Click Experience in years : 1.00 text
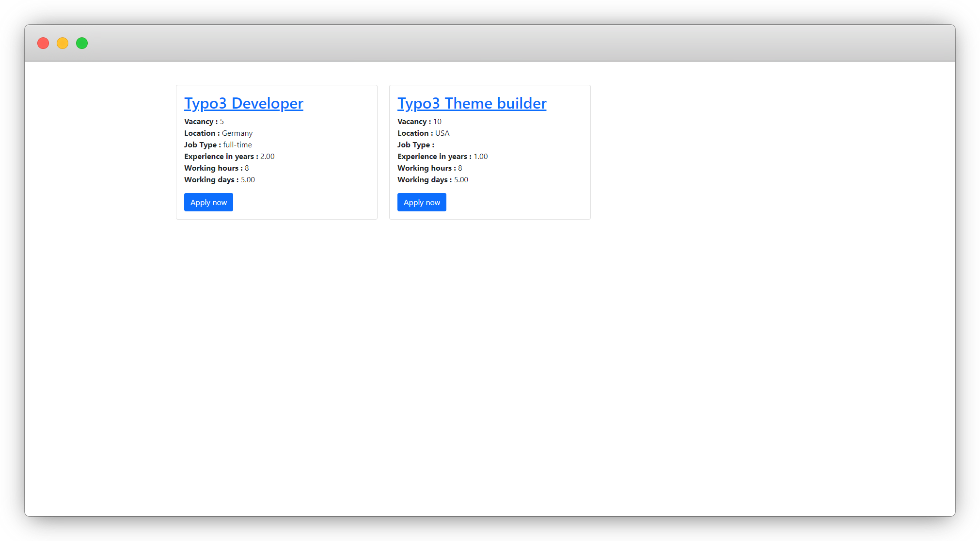The height and width of the screenshot is (541, 980). [443, 157]
